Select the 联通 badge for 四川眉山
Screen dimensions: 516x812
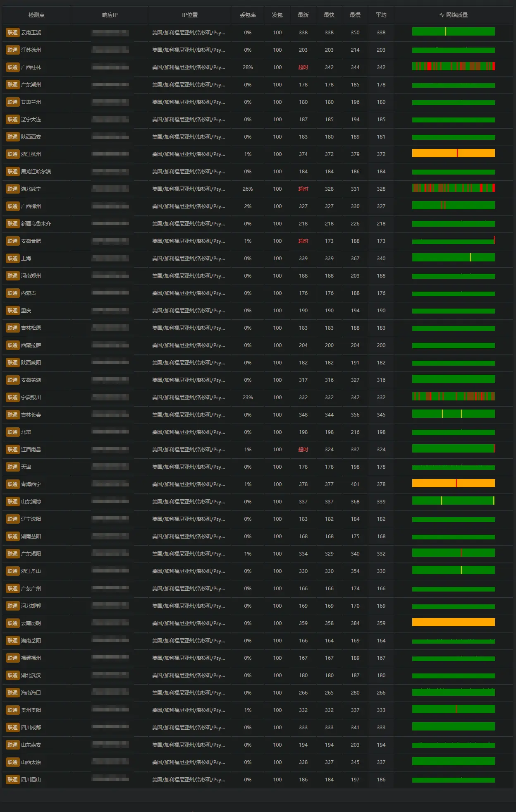click(12, 780)
